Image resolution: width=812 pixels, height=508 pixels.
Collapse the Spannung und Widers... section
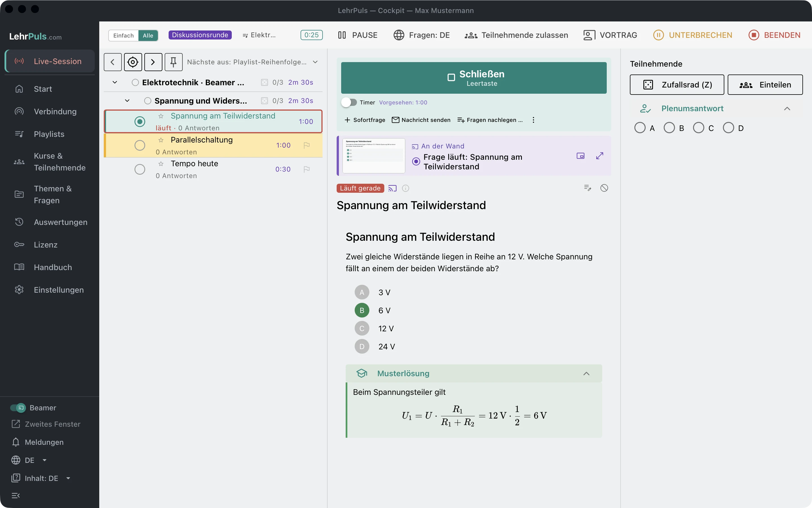point(127,100)
